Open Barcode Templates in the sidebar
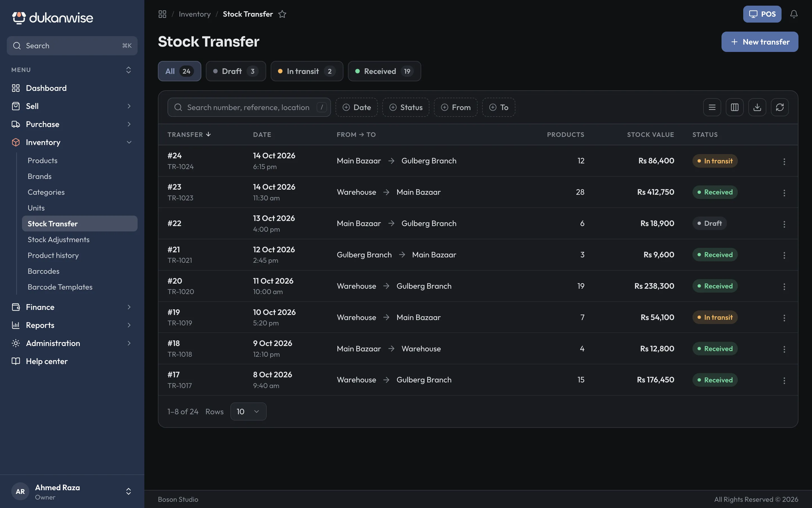The width and height of the screenshot is (812, 508). [80, 287]
